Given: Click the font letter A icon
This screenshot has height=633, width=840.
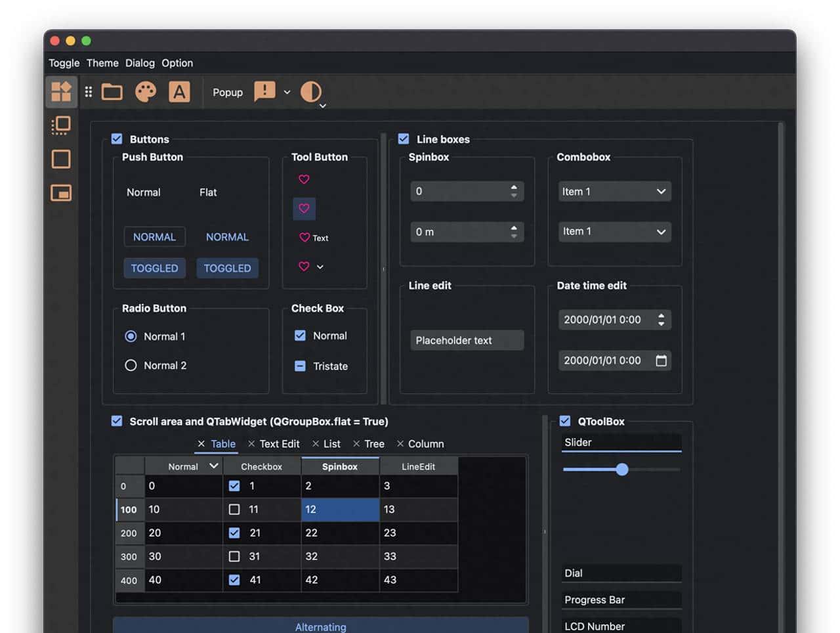Looking at the screenshot, I should [179, 92].
